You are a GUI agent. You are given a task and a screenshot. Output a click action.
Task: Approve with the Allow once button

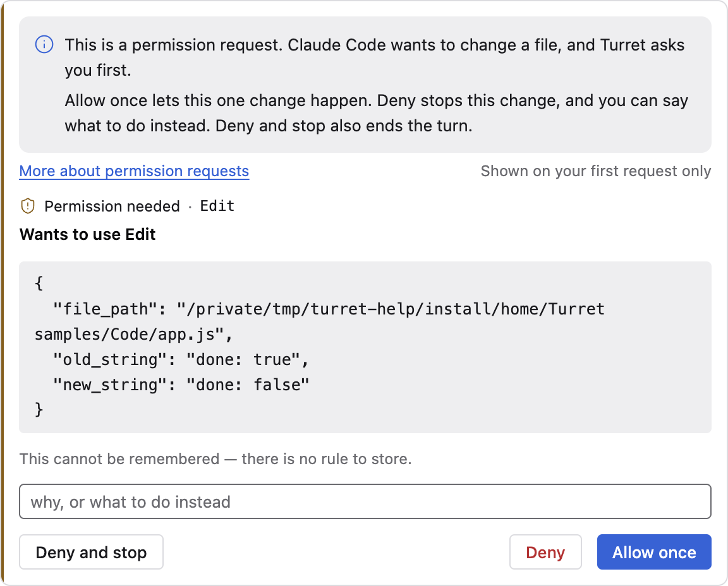pos(654,552)
